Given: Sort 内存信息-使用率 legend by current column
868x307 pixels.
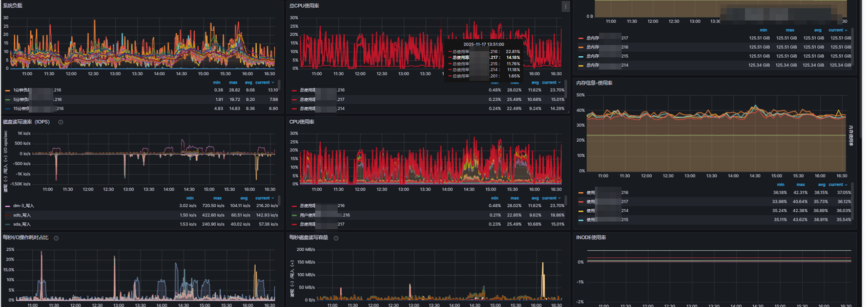Looking at the screenshot, I should [x=836, y=185].
